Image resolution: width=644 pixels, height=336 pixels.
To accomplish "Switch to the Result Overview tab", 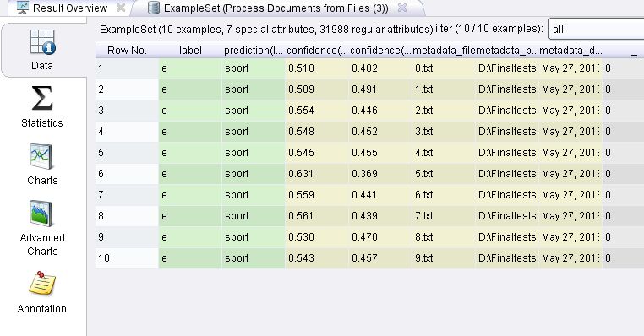I will (x=70, y=8).
